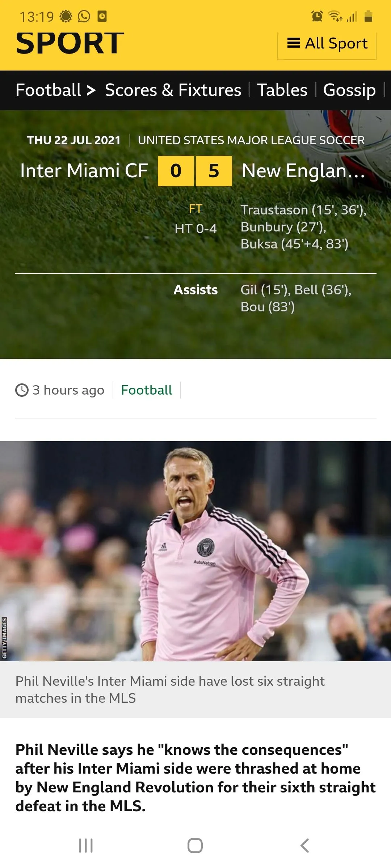Open the Scores & Fixtures tab
Viewport: 391px width, 868px height.
pos(173,90)
